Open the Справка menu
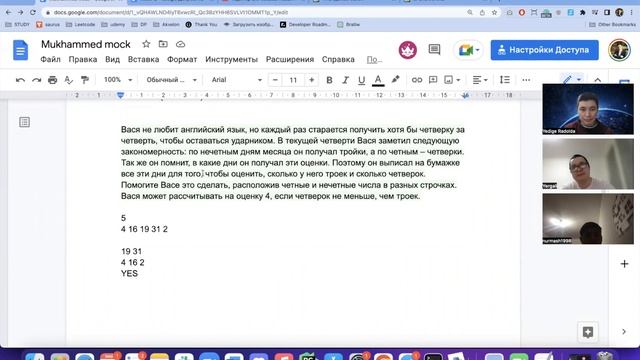 pos(338,60)
